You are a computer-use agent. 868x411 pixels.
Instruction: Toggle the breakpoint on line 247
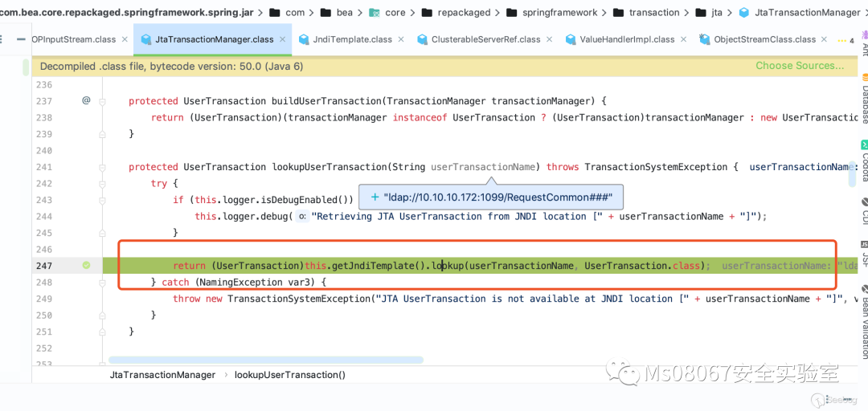[86, 266]
